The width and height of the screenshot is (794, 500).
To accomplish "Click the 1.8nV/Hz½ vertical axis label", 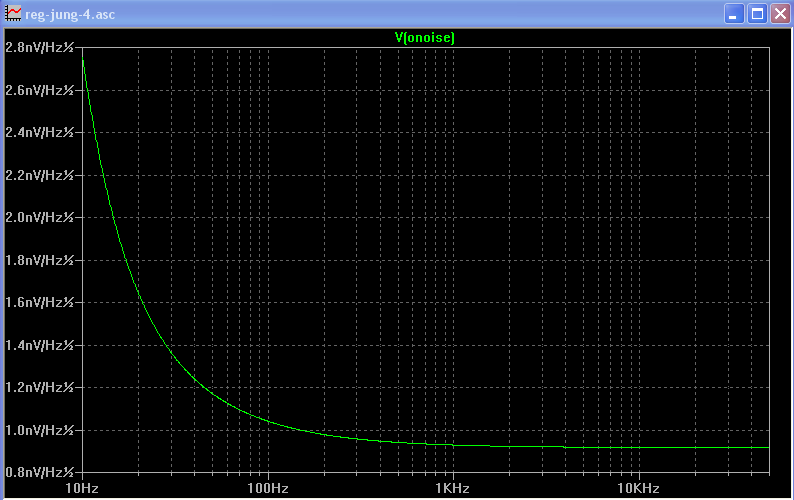I will (x=39, y=260).
